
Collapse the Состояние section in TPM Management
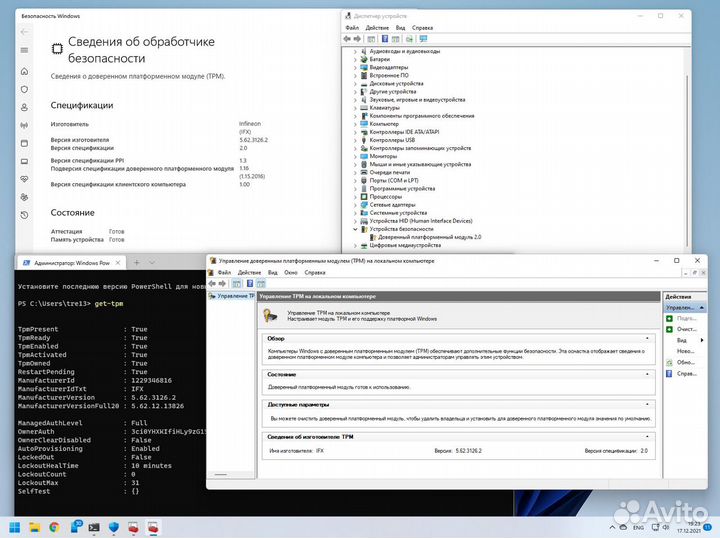(x=647, y=374)
